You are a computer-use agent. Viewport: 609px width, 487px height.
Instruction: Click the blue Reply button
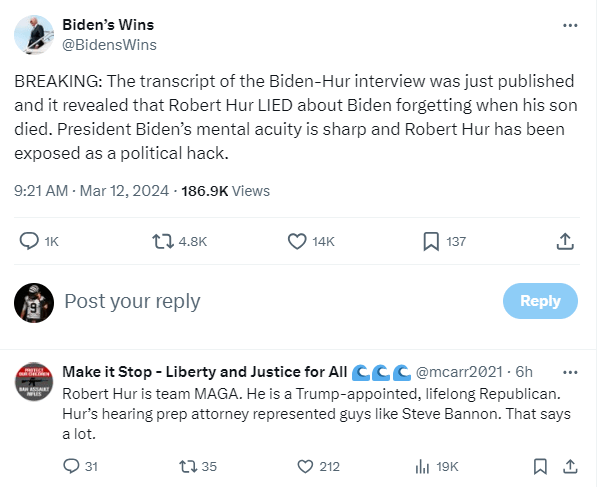540,300
